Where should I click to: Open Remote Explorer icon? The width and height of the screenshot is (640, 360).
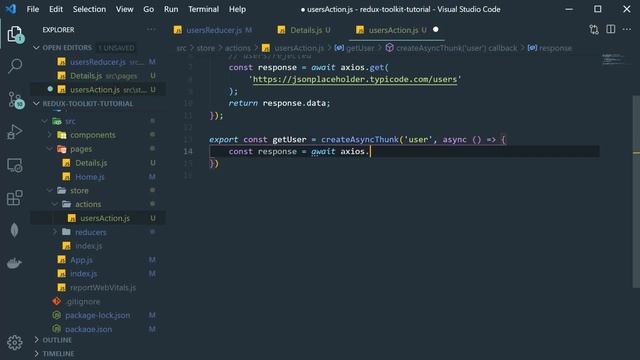pyautogui.click(x=15, y=165)
